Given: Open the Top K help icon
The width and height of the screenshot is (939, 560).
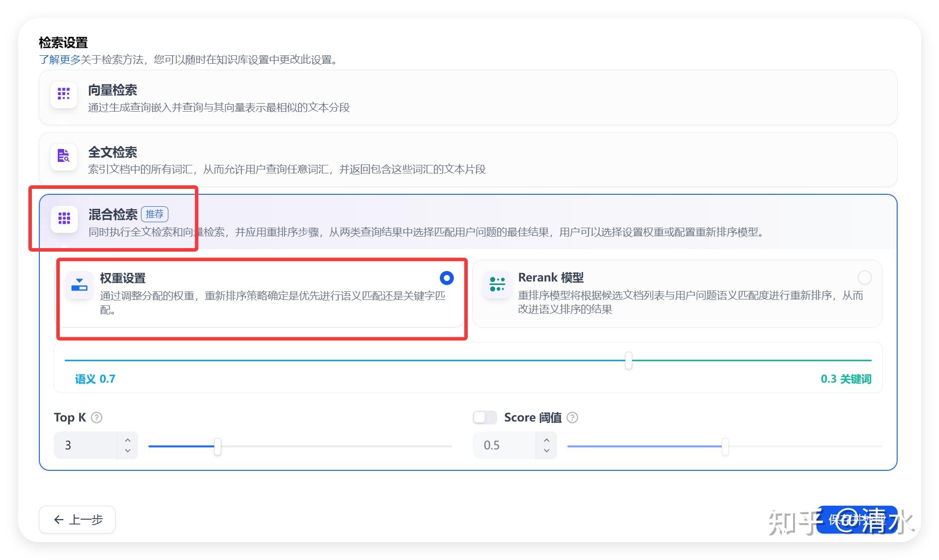Looking at the screenshot, I should [96, 418].
